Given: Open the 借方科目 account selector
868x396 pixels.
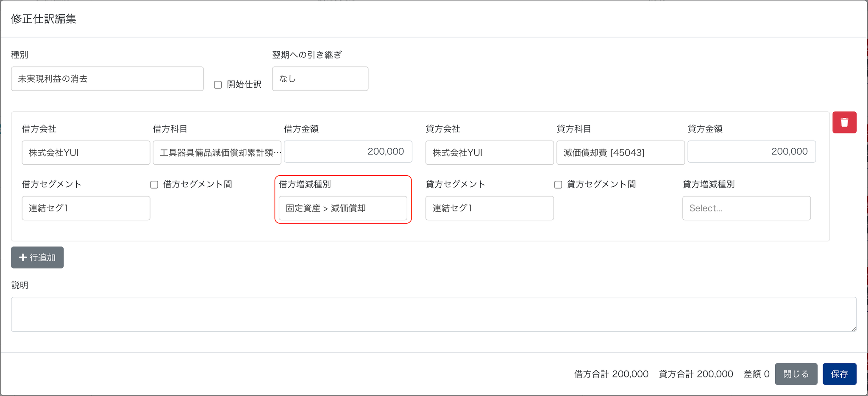Looking at the screenshot, I should (x=217, y=153).
